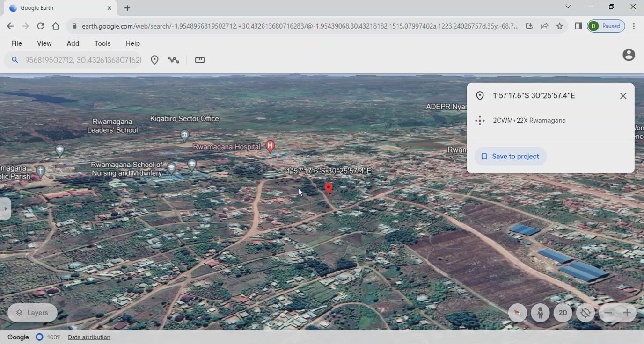Open the Layers panel
The height and width of the screenshot is (344, 644).
point(32,313)
